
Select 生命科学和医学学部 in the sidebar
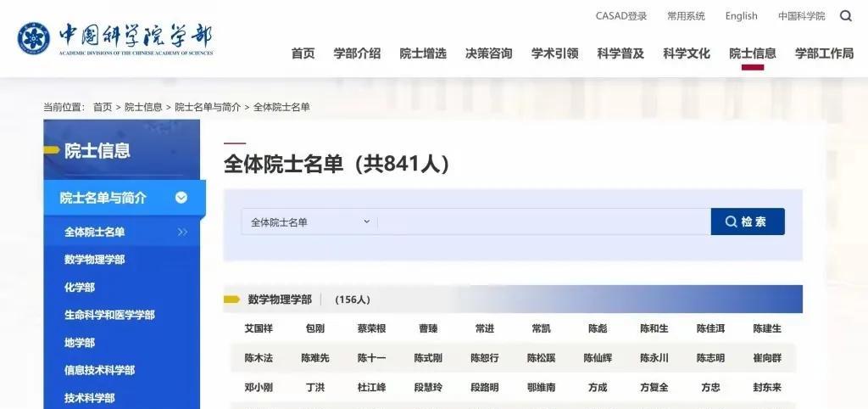point(109,315)
